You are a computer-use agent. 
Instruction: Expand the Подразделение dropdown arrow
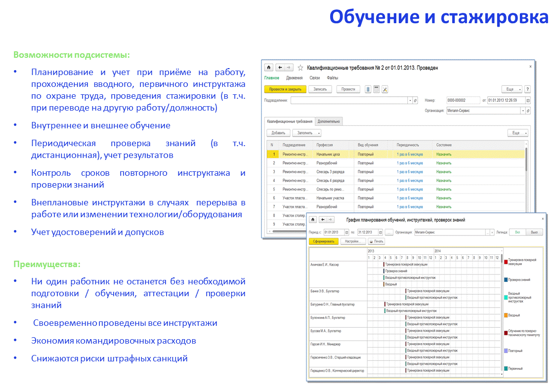pos(410,101)
